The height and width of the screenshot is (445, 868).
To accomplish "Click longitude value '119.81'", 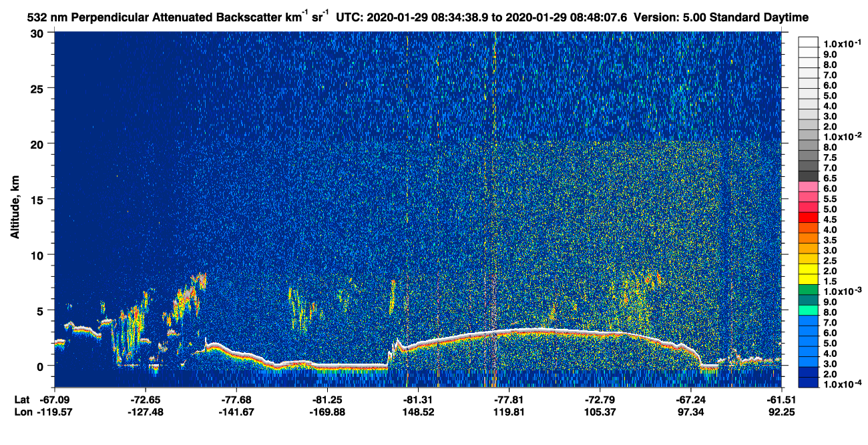I will (x=509, y=412).
